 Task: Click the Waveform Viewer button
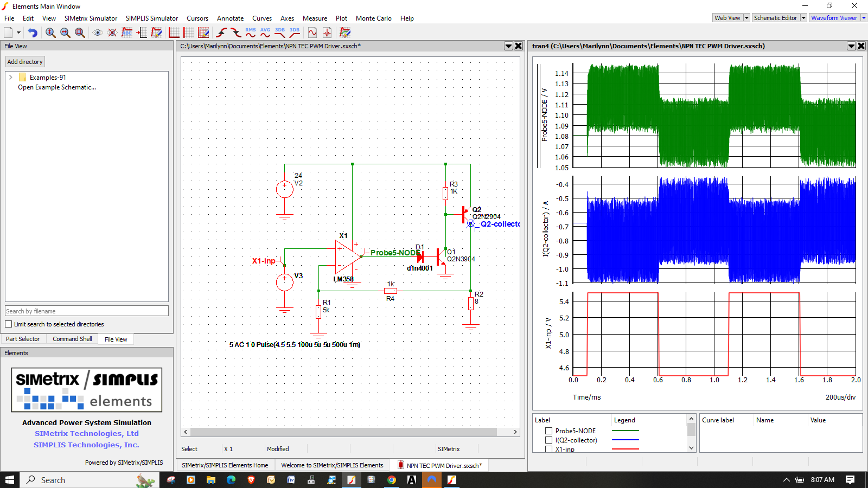click(x=834, y=18)
